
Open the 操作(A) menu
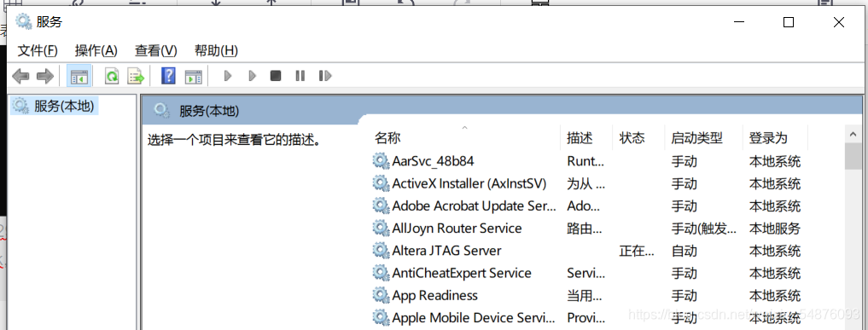[96, 51]
